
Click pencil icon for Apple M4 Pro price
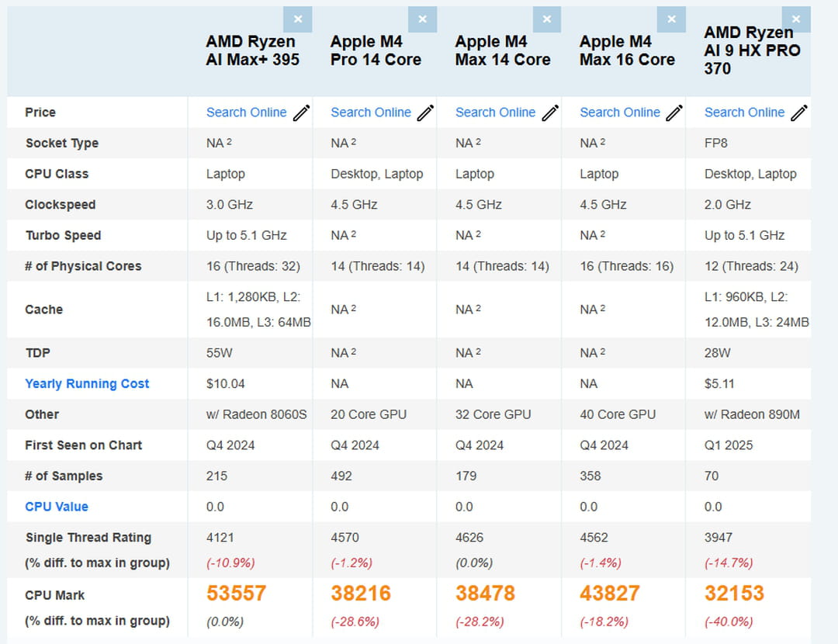pos(425,113)
